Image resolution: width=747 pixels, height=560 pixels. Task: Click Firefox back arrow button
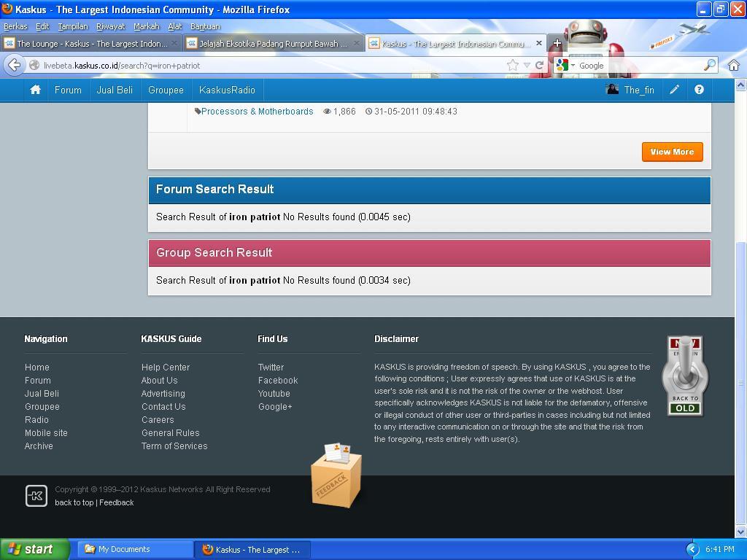pyautogui.click(x=15, y=65)
